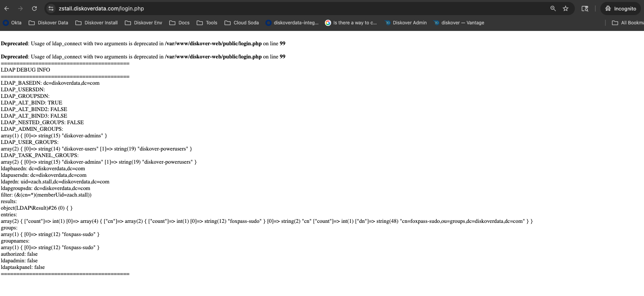Click 'LDAP_BASEDN: dc=diskoverdata,dc=com' line

coord(50,83)
